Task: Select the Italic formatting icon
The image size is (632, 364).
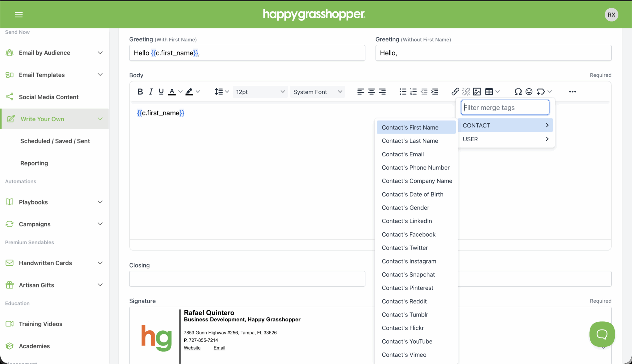Action: tap(151, 92)
